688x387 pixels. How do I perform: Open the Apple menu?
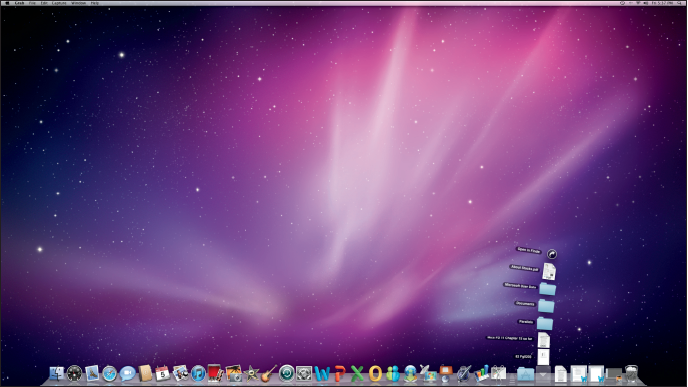pos(7,3)
